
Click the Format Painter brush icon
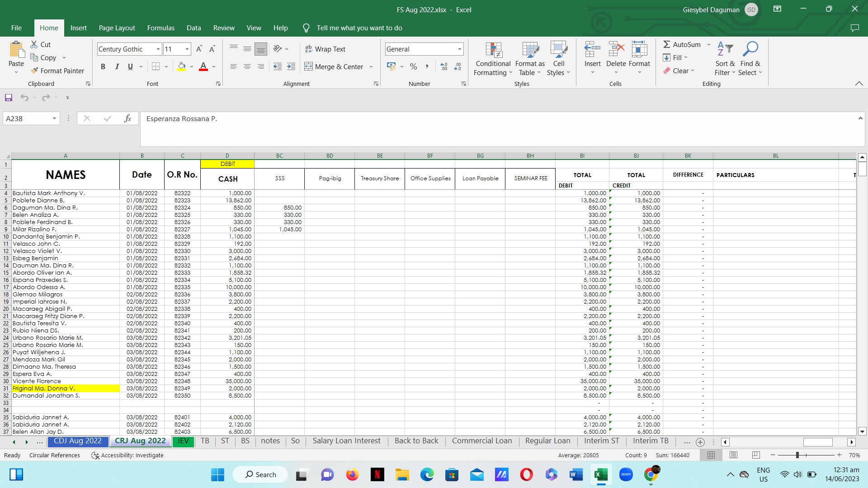(x=34, y=70)
